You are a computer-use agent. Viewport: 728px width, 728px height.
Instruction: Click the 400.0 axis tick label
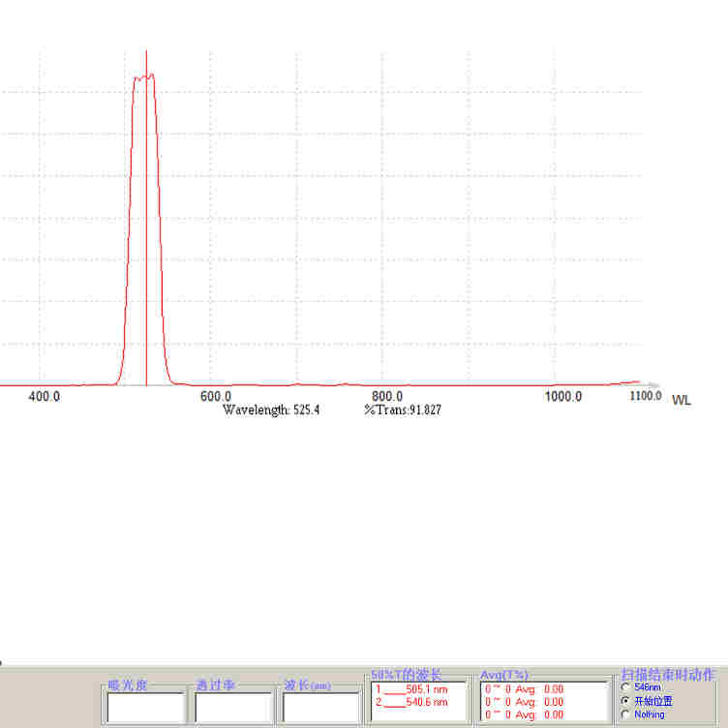point(45,397)
